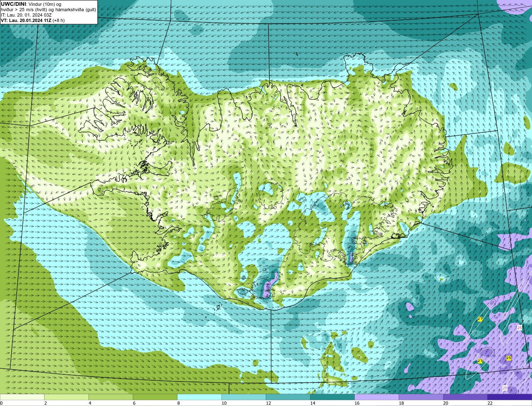Viewport: 532px width, 406px height.
Task: Select the 4–6 m/s legend color swatch
Action: coord(111,397)
